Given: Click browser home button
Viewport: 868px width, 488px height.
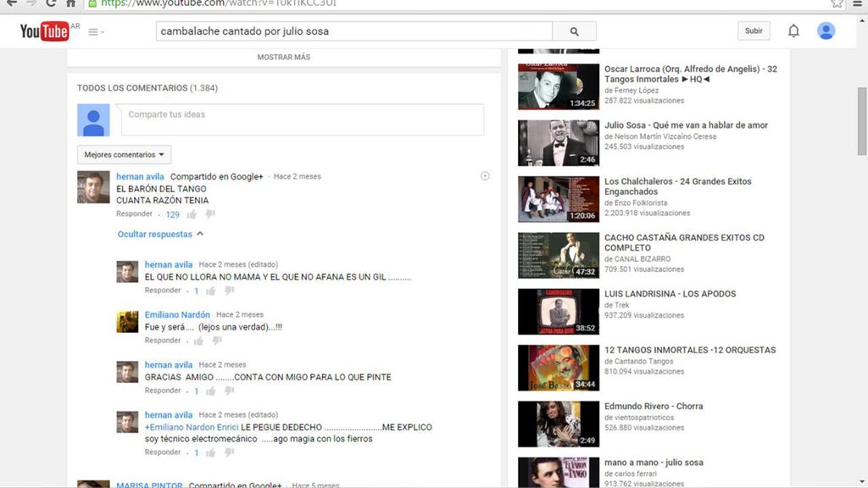Looking at the screenshot, I should (71, 3).
